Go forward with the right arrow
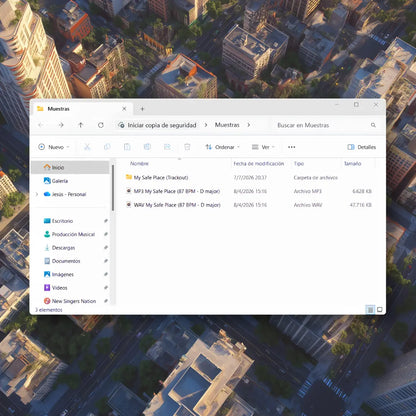Image resolution: width=416 pixels, height=416 pixels. 61,125
